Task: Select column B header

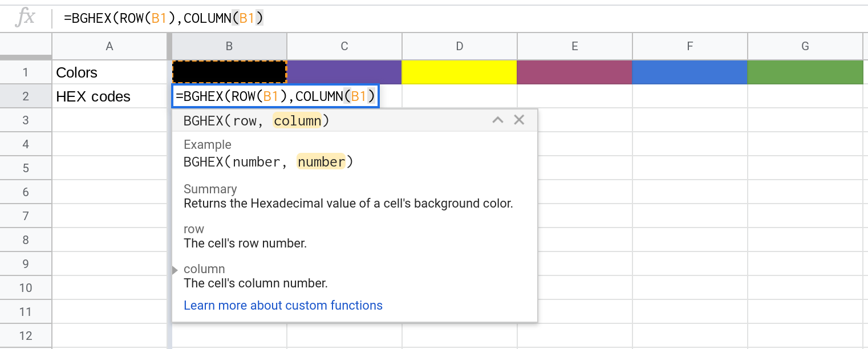Action: pyautogui.click(x=229, y=46)
